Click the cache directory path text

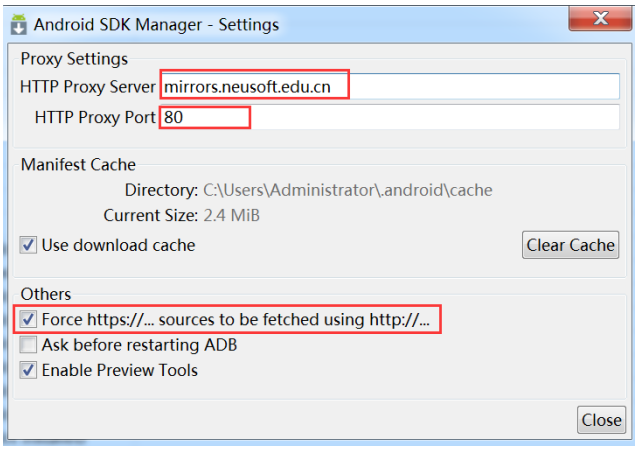point(347,190)
